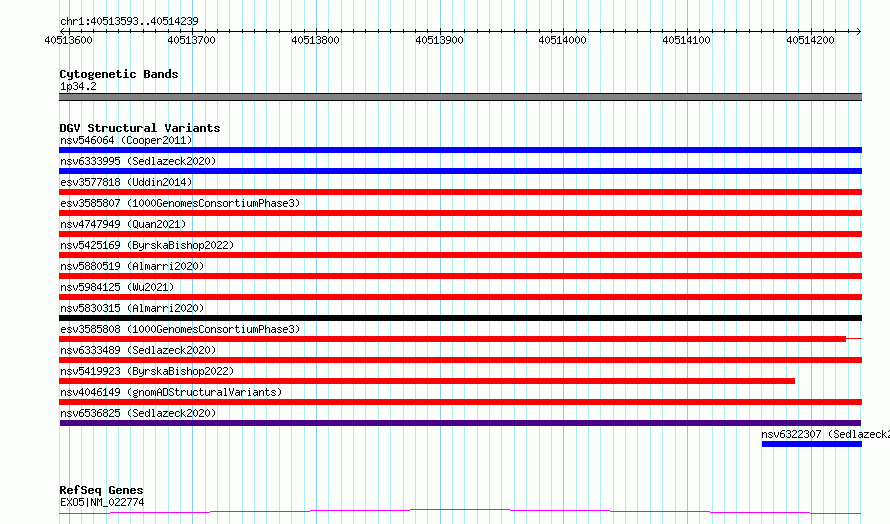Click the DGV Structural Variants track title

click(140, 128)
